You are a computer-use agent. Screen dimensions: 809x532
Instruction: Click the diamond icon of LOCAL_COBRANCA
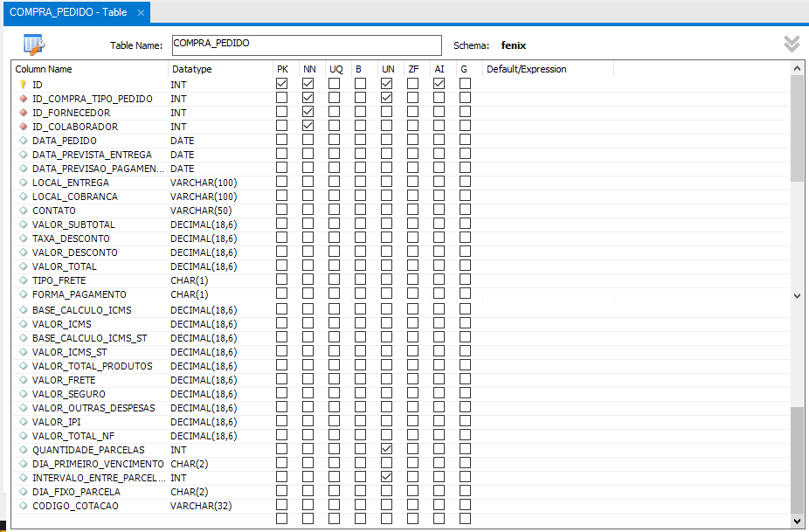(24, 196)
